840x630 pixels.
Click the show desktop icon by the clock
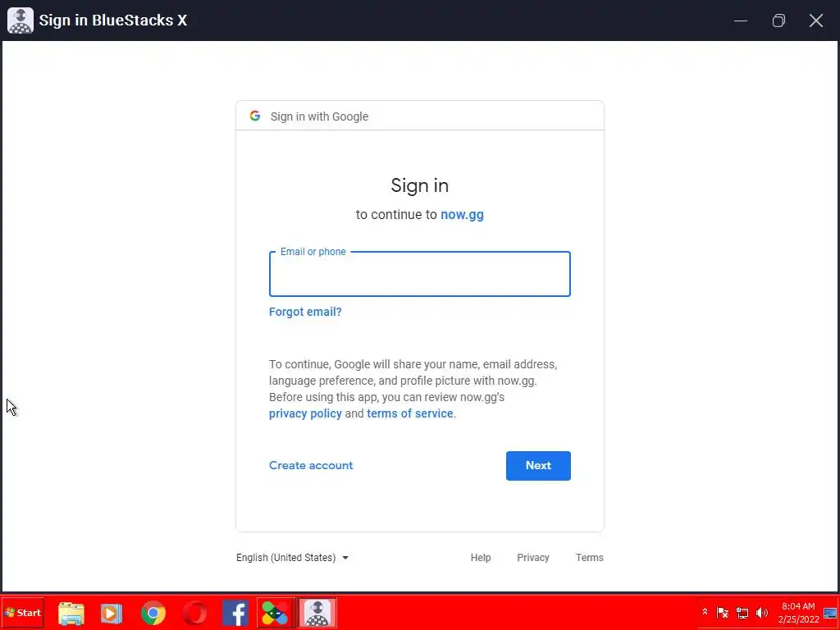point(830,613)
